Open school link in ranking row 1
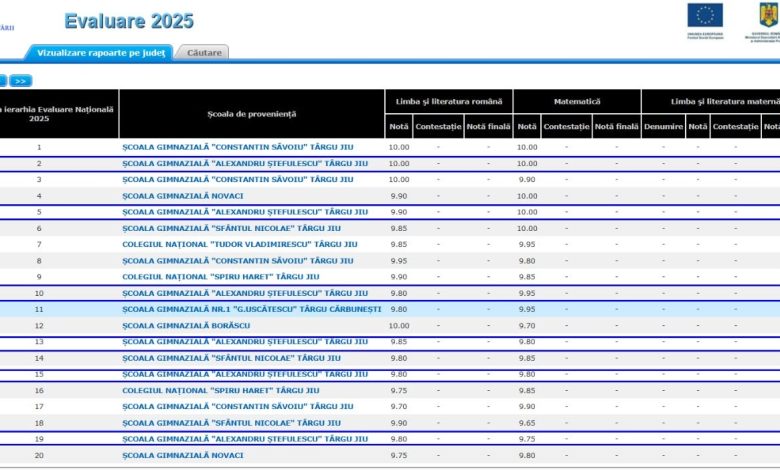 238,147
